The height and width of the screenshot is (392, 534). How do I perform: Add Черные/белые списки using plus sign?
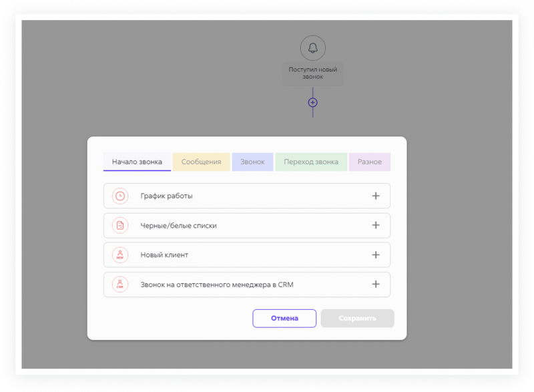[375, 226]
